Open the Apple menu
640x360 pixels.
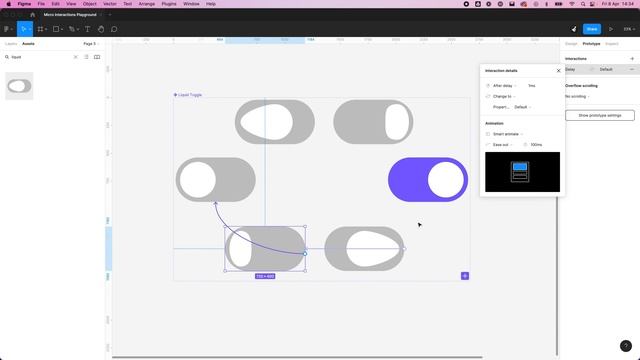click(8, 4)
